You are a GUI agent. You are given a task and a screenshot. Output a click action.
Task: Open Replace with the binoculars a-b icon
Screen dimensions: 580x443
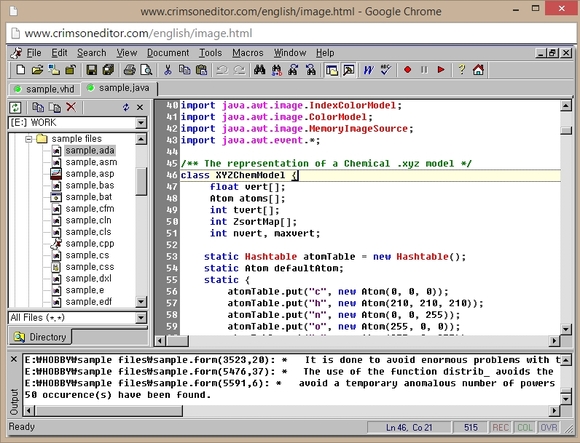(x=276, y=70)
